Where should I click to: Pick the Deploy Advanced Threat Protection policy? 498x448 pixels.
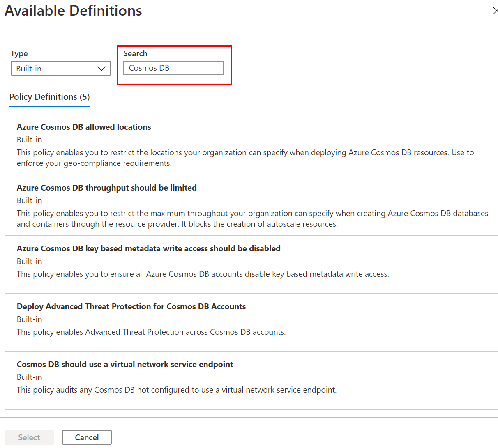point(131,306)
